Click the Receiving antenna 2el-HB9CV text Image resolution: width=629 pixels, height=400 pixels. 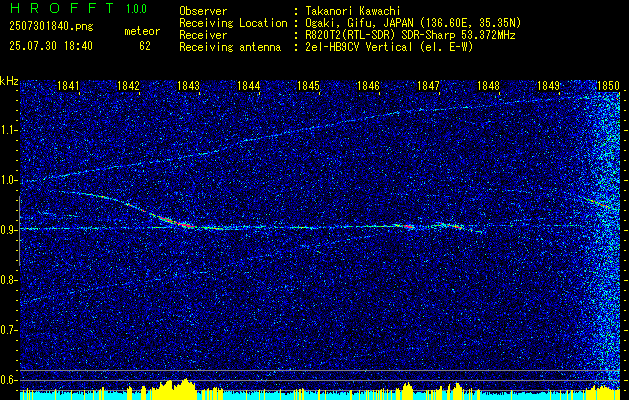point(390,47)
